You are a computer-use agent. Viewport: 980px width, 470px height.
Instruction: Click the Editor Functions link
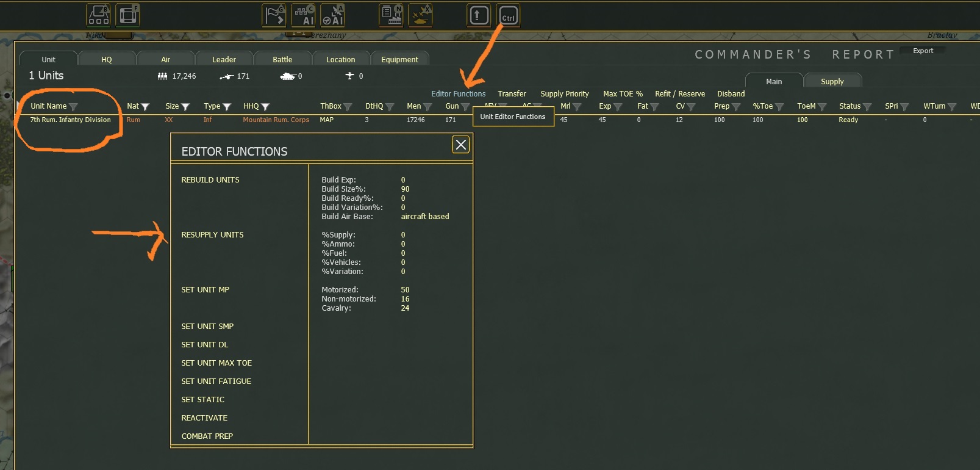coord(459,94)
